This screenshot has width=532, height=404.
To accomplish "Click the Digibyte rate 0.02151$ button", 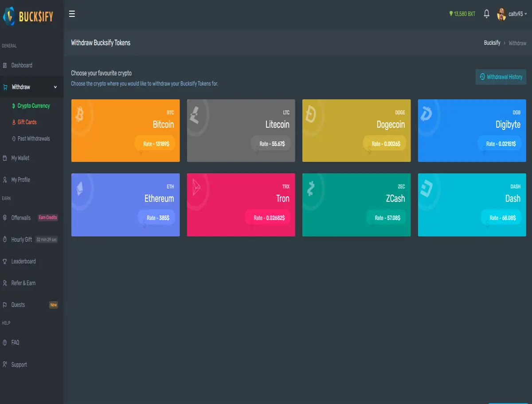I will coord(501,144).
